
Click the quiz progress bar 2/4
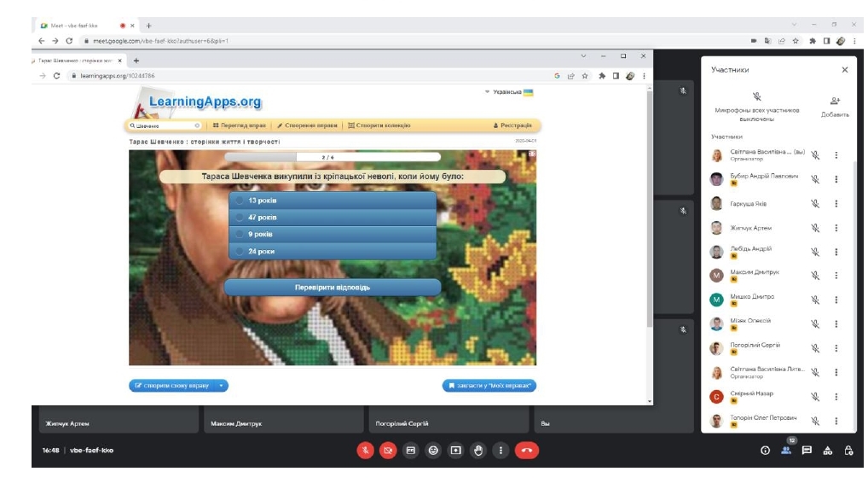click(333, 157)
